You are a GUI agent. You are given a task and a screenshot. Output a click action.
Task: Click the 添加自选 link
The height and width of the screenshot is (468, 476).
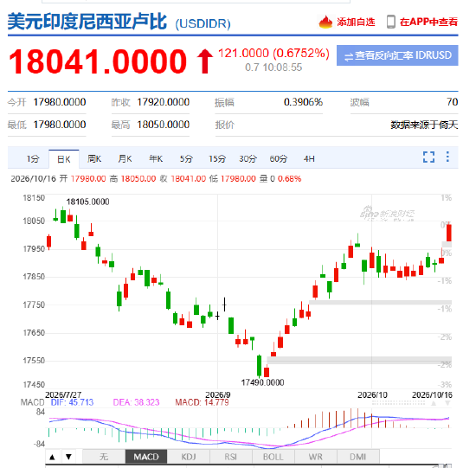tap(356, 22)
